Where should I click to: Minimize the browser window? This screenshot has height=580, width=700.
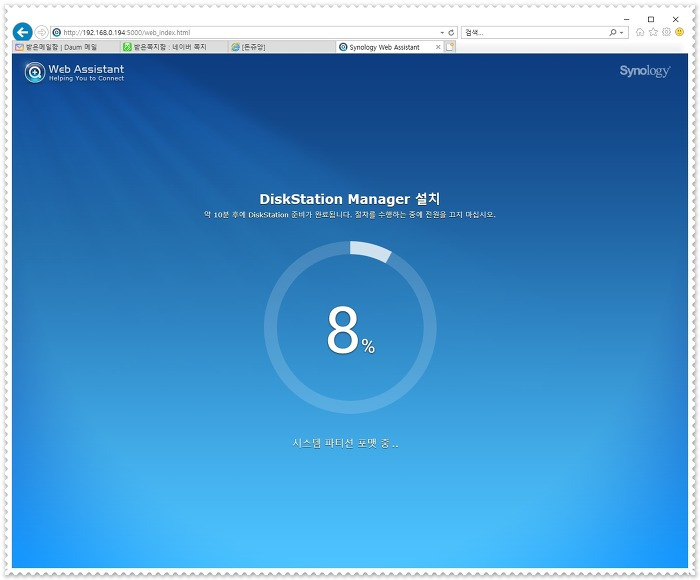point(626,19)
